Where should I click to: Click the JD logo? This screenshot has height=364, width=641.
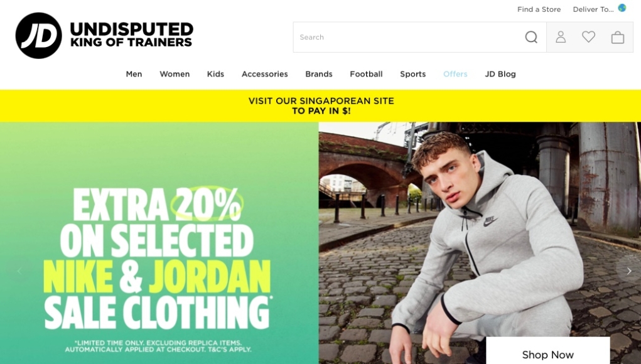pos(38,36)
